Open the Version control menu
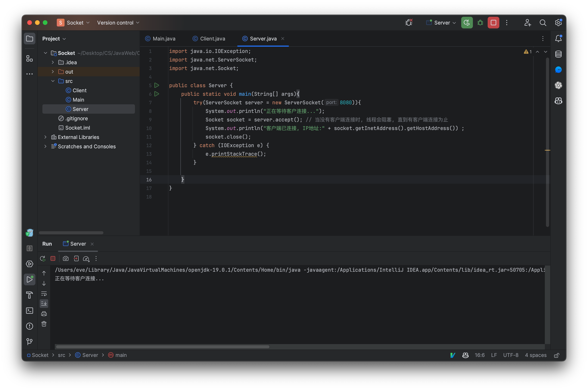588x390 pixels. coord(118,23)
